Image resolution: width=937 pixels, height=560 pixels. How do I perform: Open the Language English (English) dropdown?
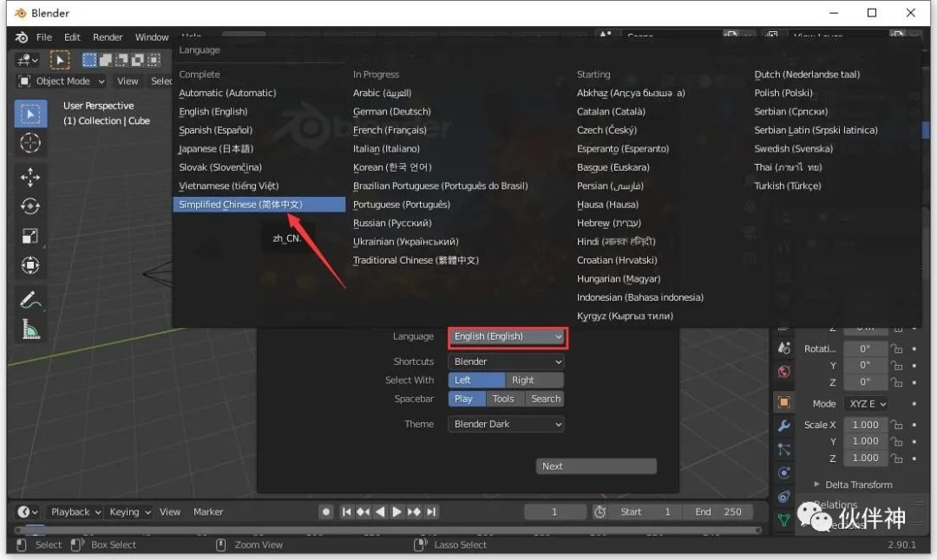(507, 336)
